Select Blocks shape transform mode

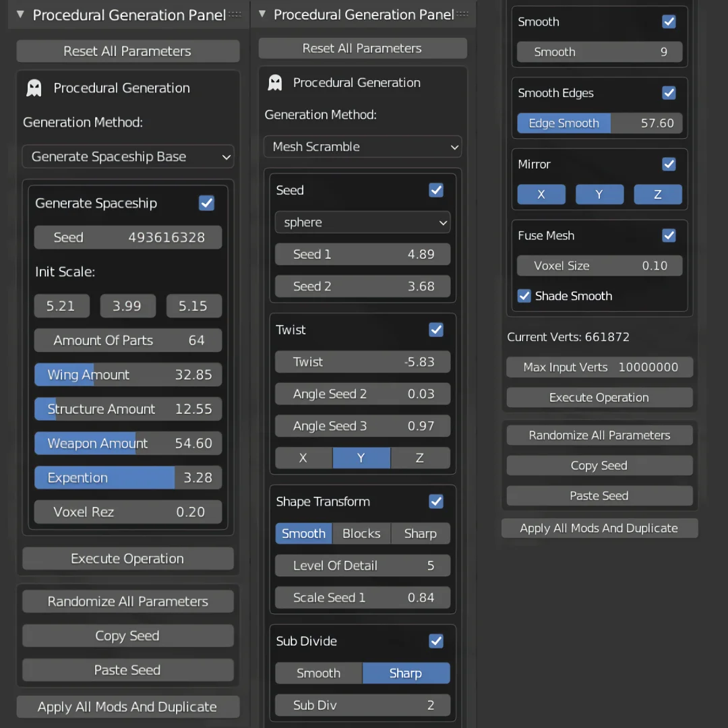coord(361,533)
